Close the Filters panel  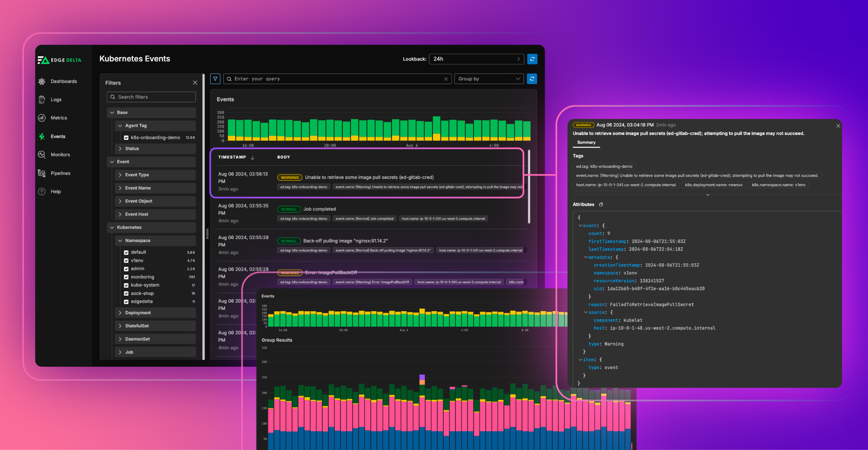pos(195,83)
